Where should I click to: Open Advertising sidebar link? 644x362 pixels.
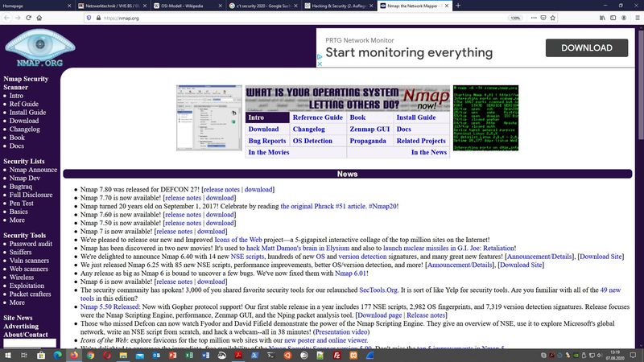pos(21,326)
